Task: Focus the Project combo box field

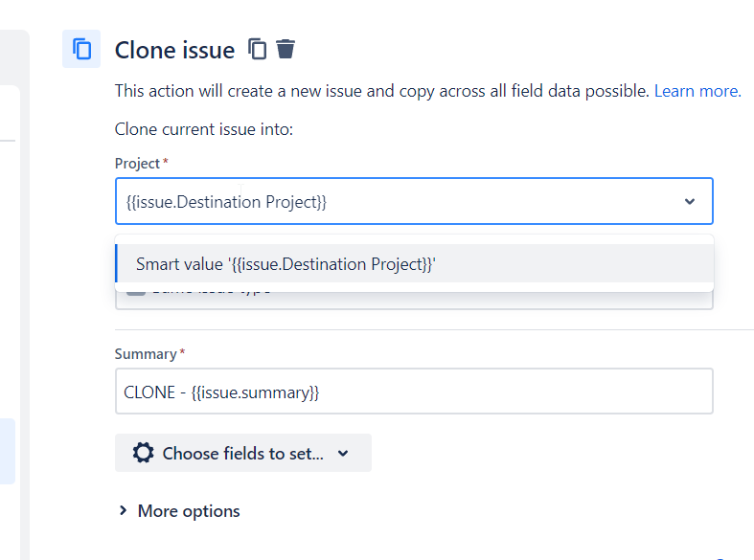Action: (x=414, y=201)
